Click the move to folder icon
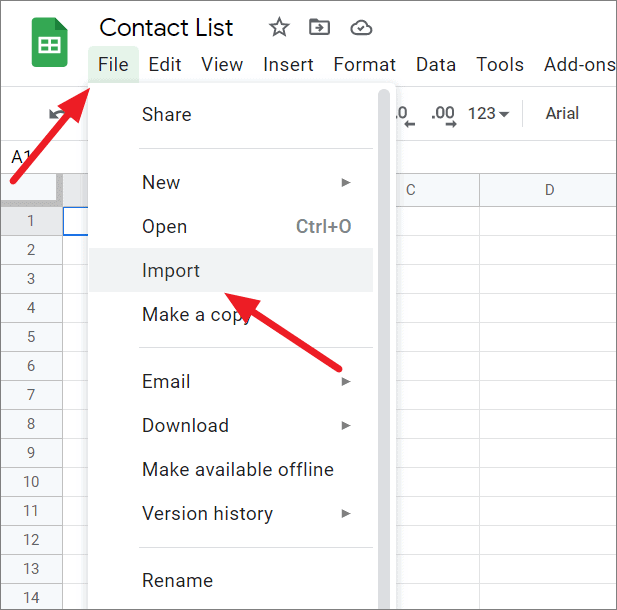 click(320, 27)
